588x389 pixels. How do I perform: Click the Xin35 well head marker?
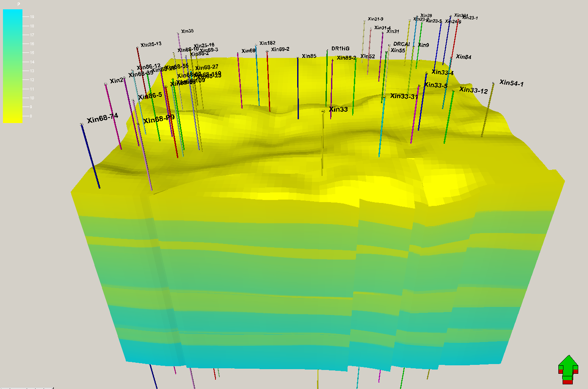[x=178, y=33]
